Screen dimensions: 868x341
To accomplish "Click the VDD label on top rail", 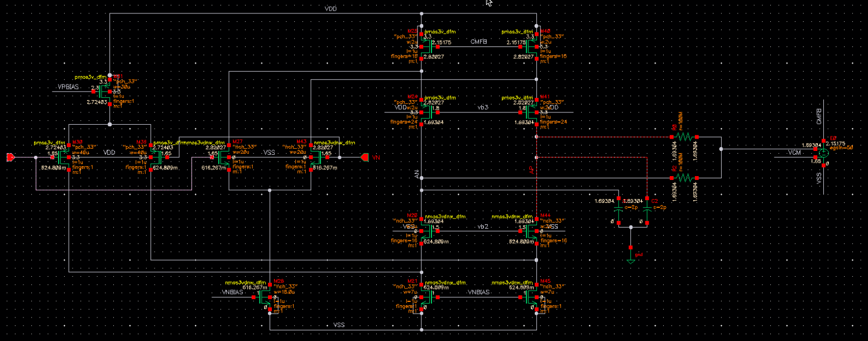I will (330, 10).
